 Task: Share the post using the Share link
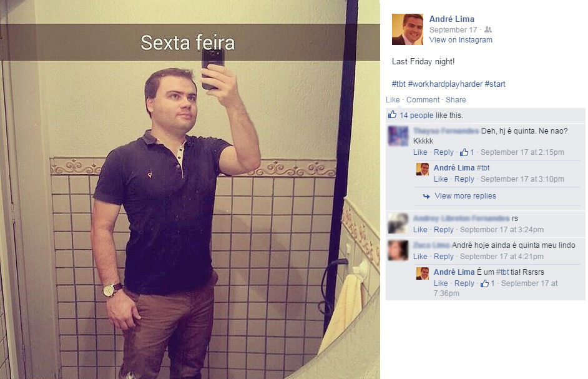(x=456, y=100)
